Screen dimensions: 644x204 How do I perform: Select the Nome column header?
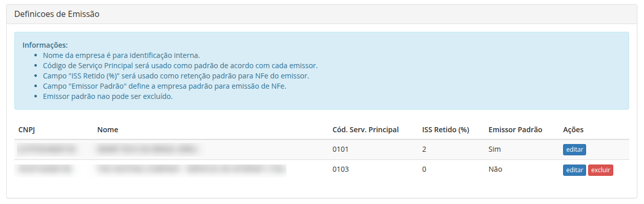108,130
